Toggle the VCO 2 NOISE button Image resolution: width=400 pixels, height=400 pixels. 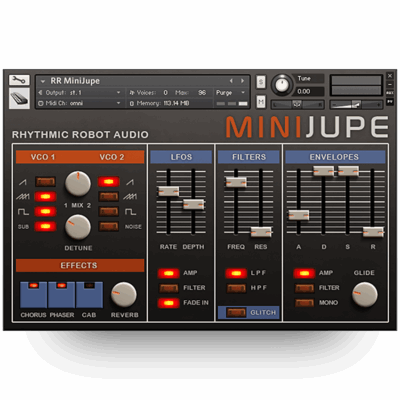coord(109,226)
